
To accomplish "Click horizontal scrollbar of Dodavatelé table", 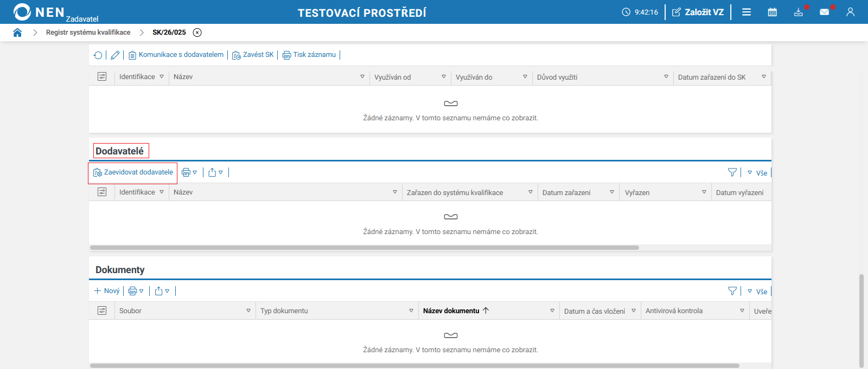I will click(365, 248).
